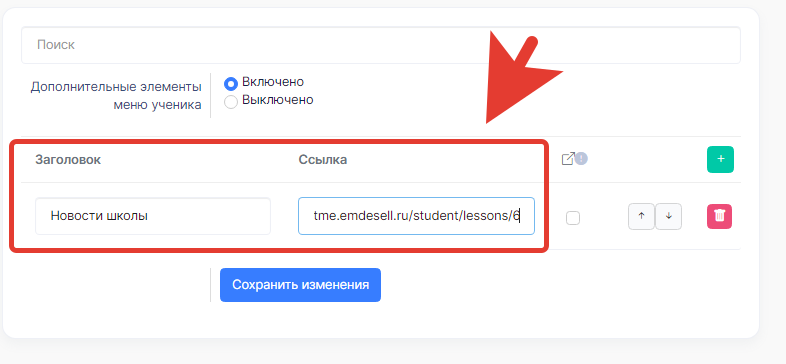Click the Включено label text

tap(273, 82)
